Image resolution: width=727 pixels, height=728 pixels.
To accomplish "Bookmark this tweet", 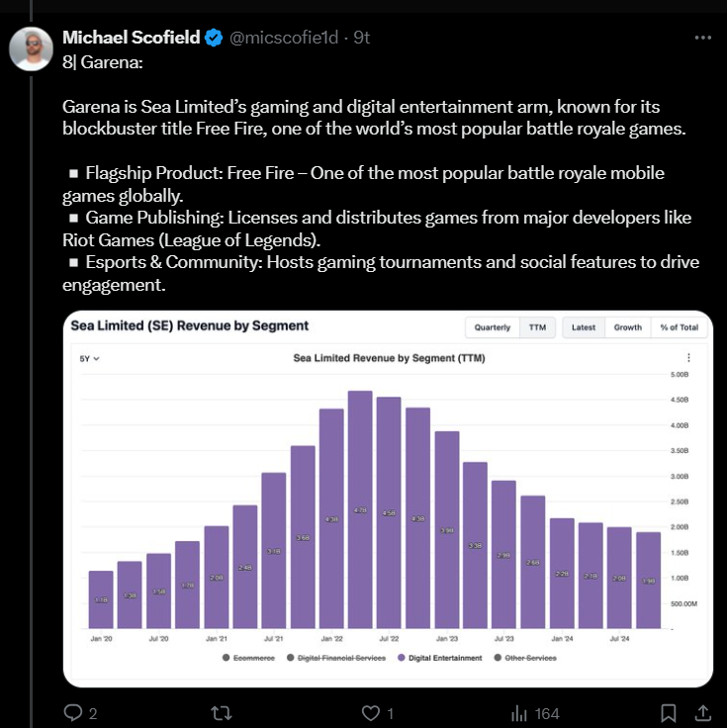I will click(x=669, y=712).
